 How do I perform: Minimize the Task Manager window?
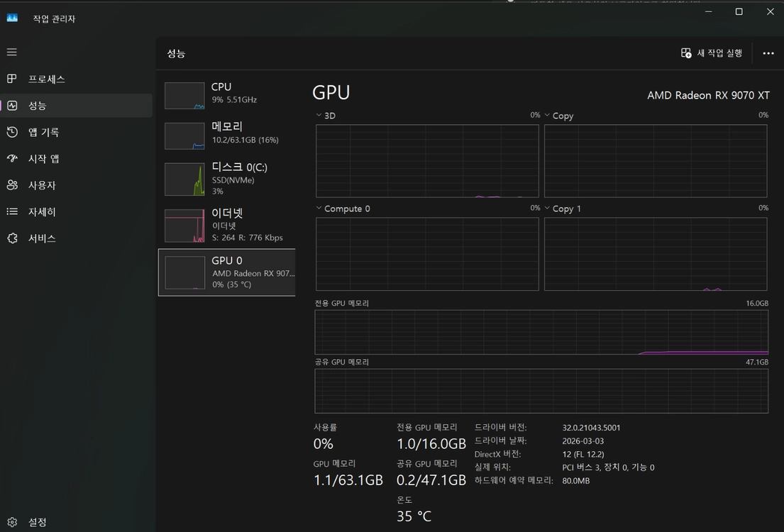coord(709,11)
